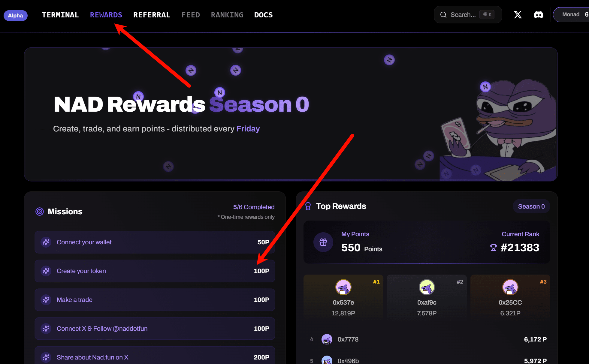Click the Monad wallet button
Image resolution: width=589 pixels, height=364 pixels.
571,15
